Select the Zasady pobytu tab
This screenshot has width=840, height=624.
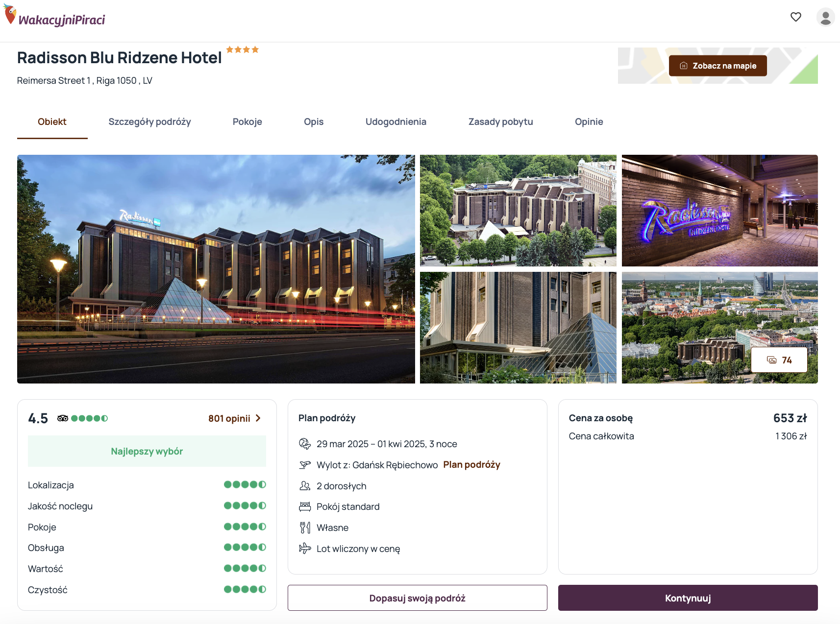[501, 122]
